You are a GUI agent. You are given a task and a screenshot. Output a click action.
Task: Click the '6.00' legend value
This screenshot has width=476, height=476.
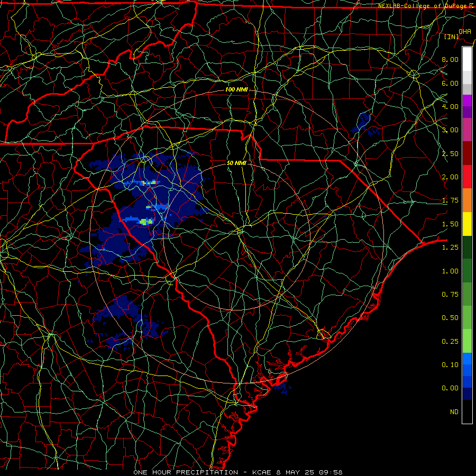tap(450, 83)
